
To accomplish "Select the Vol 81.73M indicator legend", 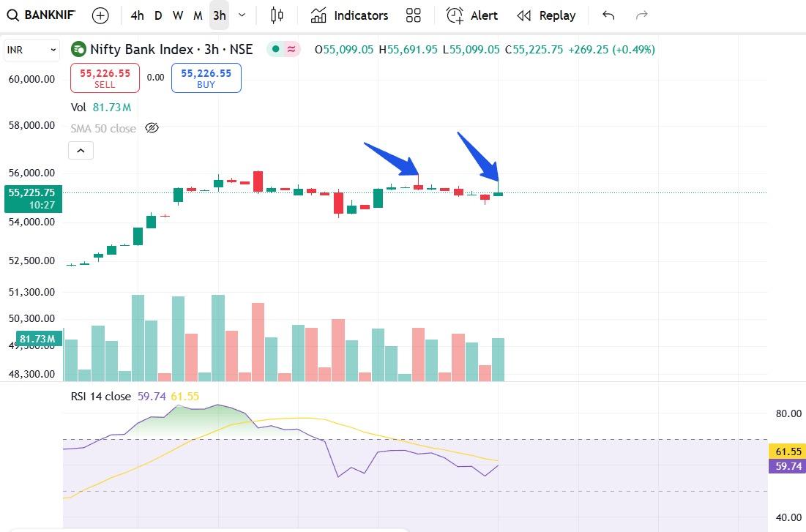I will (101, 108).
